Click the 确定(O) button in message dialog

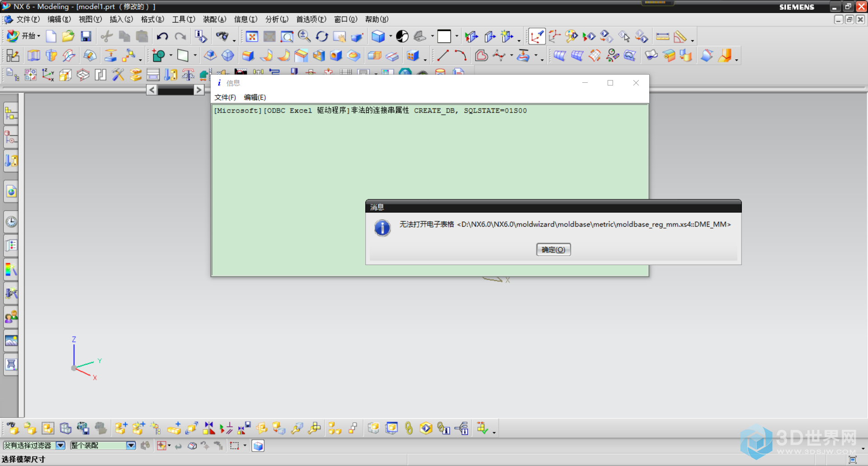tap(553, 250)
